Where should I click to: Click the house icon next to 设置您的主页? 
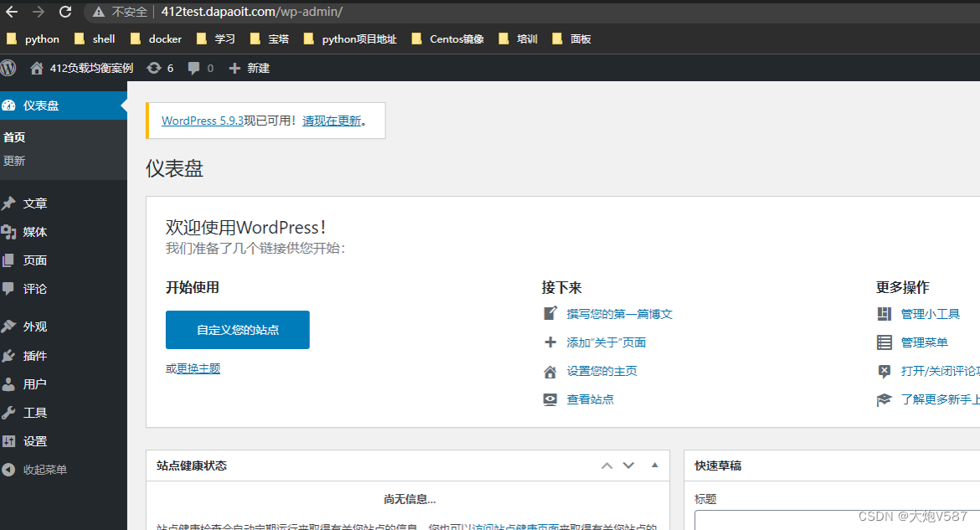tap(550, 372)
